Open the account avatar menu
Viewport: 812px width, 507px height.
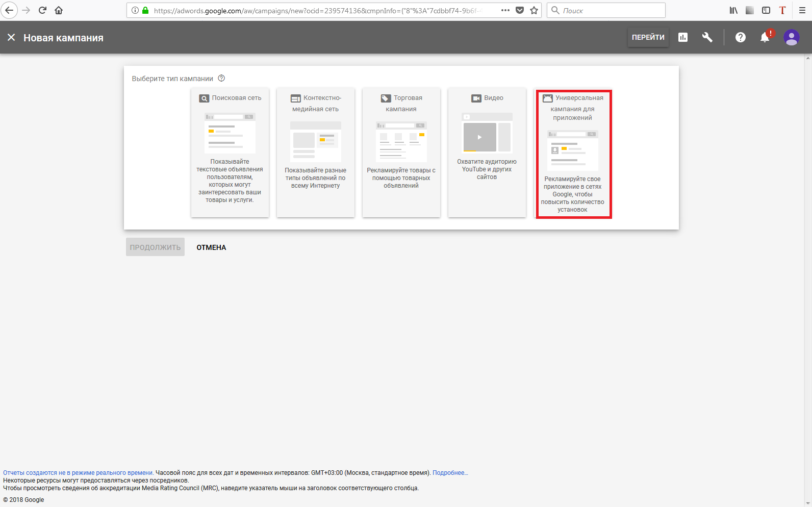792,37
